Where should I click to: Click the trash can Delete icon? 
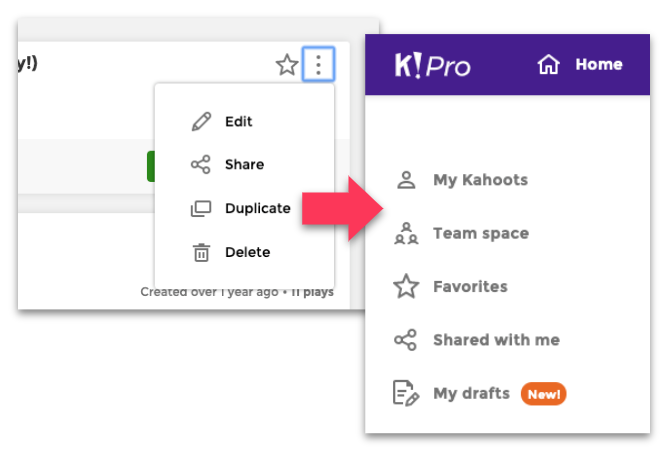tap(201, 252)
